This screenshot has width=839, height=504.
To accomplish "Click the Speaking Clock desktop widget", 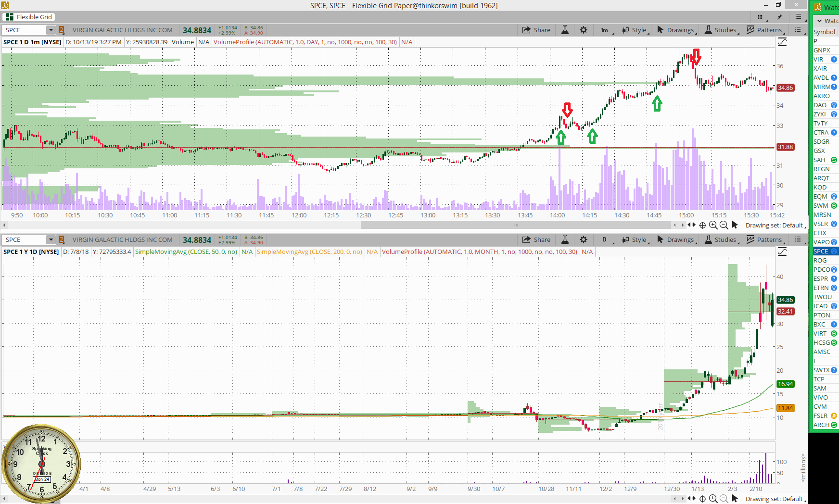I will [41, 464].
